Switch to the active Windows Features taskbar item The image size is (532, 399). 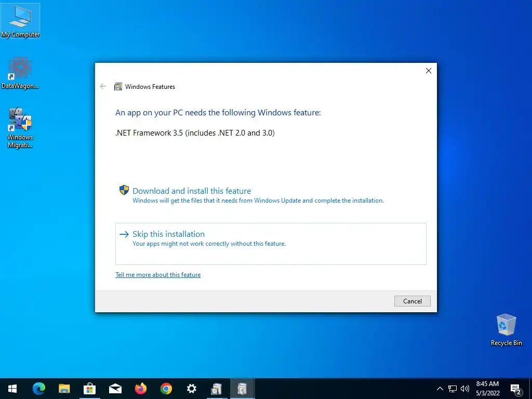pyautogui.click(x=242, y=389)
